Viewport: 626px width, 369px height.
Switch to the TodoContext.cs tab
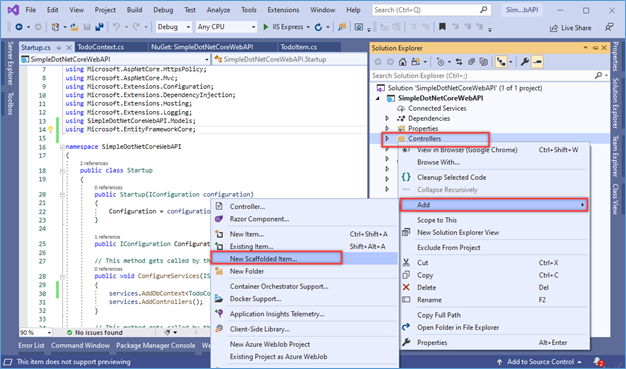point(101,47)
